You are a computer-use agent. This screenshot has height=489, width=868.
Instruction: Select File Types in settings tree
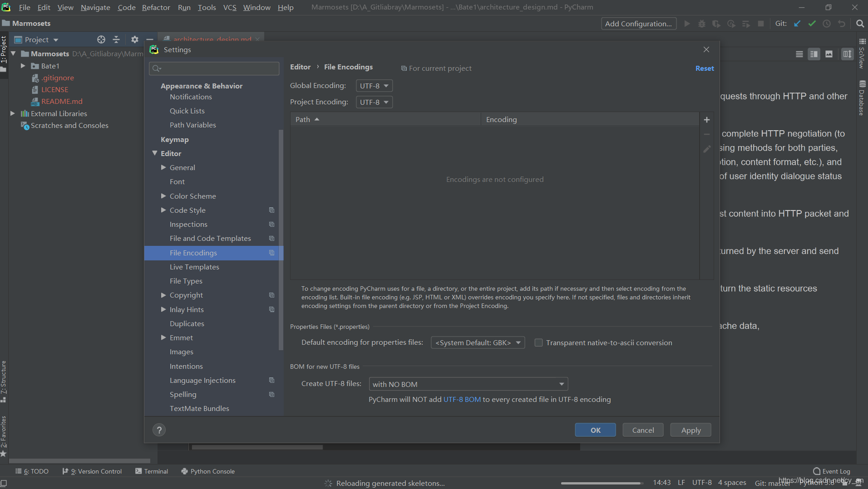186,281
